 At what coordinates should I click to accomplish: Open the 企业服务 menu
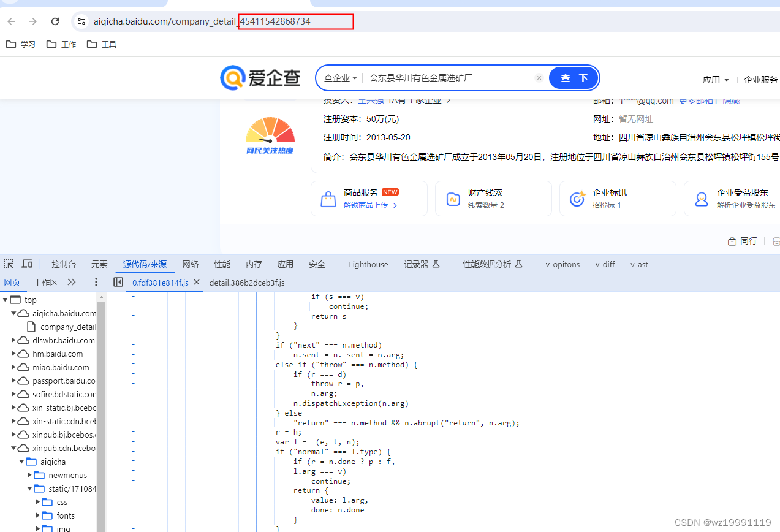tap(760, 80)
